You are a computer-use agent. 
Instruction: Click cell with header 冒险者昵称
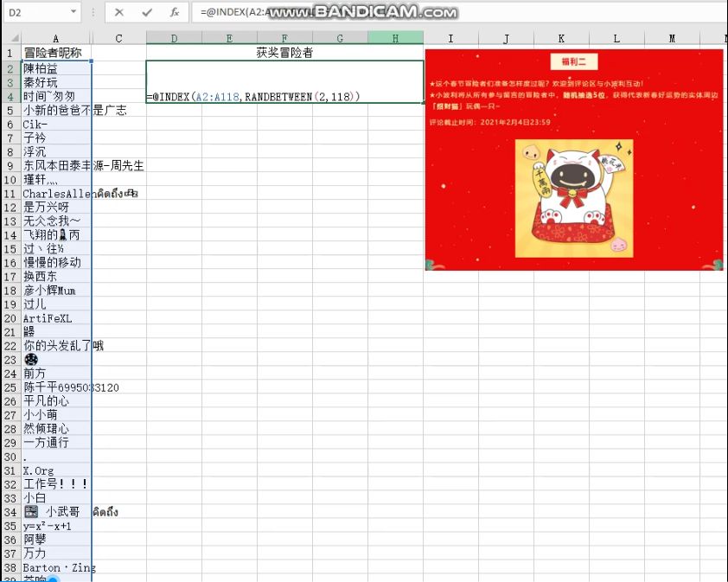tap(55, 53)
